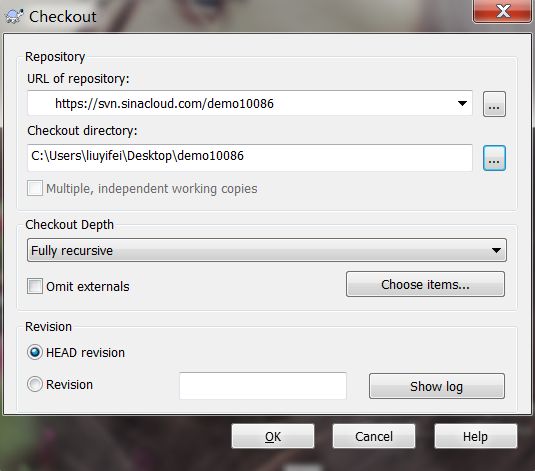Enable the Omit externals checkbox
The height and width of the screenshot is (471, 535).
tap(35, 286)
